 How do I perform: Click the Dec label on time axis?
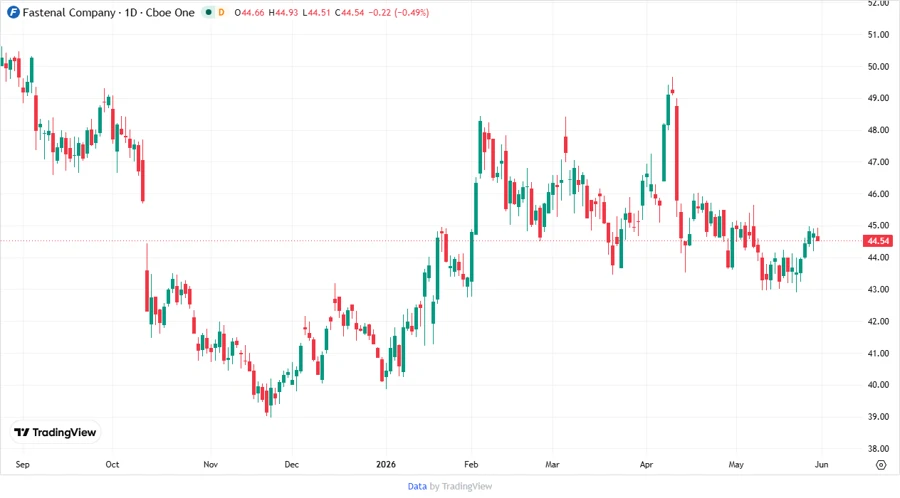292,464
